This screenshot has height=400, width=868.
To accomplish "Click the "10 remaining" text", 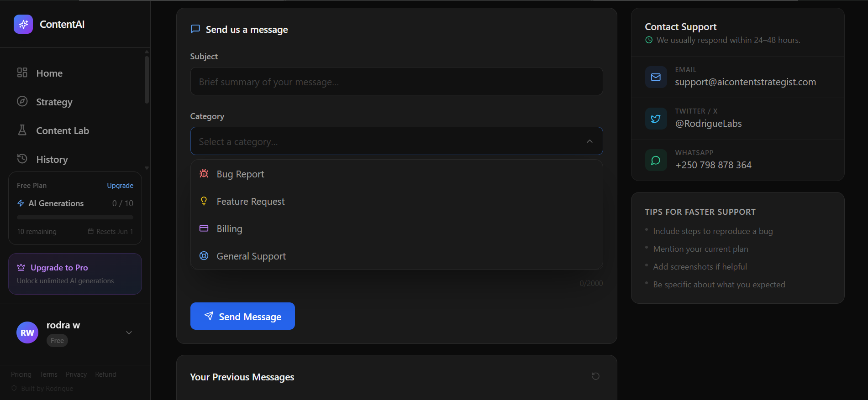I will pyautogui.click(x=37, y=231).
